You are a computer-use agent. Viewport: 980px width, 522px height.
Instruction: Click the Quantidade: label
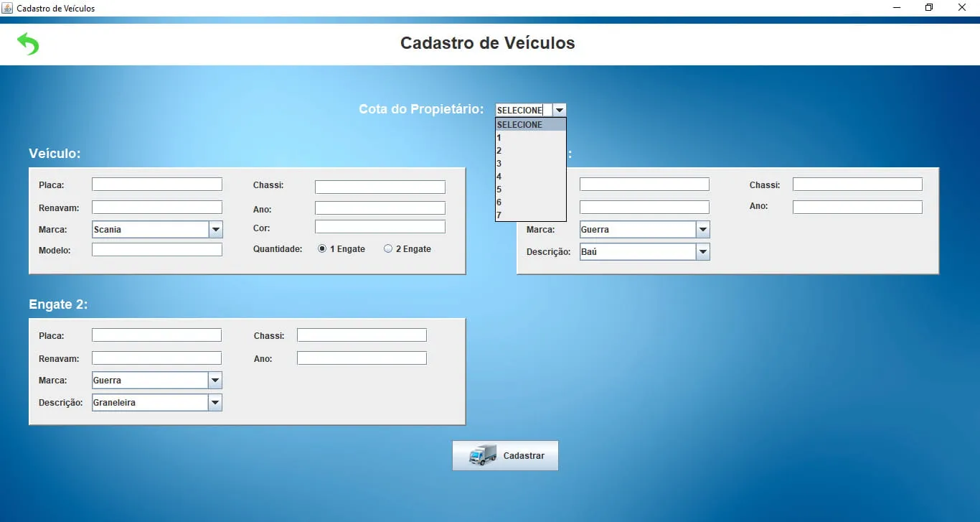click(278, 249)
